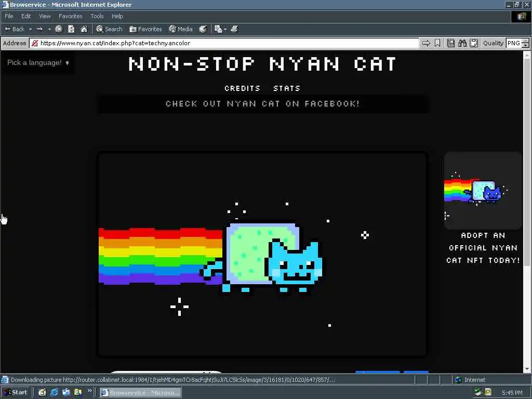Viewport: 532px width, 399px height.
Task: Click the clipboard icon near Quality
Action: click(x=474, y=43)
